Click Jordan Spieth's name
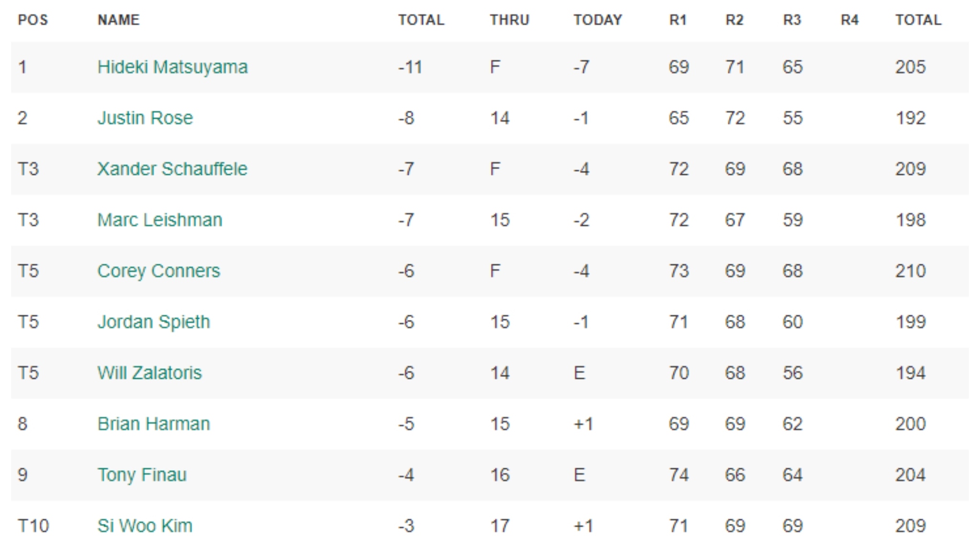This screenshot has height=553, width=980. click(x=154, y=322)
